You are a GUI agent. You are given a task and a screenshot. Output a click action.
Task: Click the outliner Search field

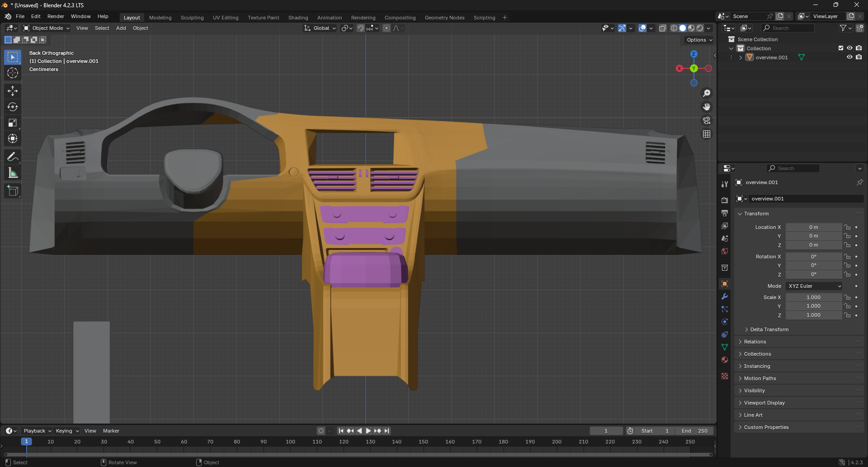(x=788, y=28)
